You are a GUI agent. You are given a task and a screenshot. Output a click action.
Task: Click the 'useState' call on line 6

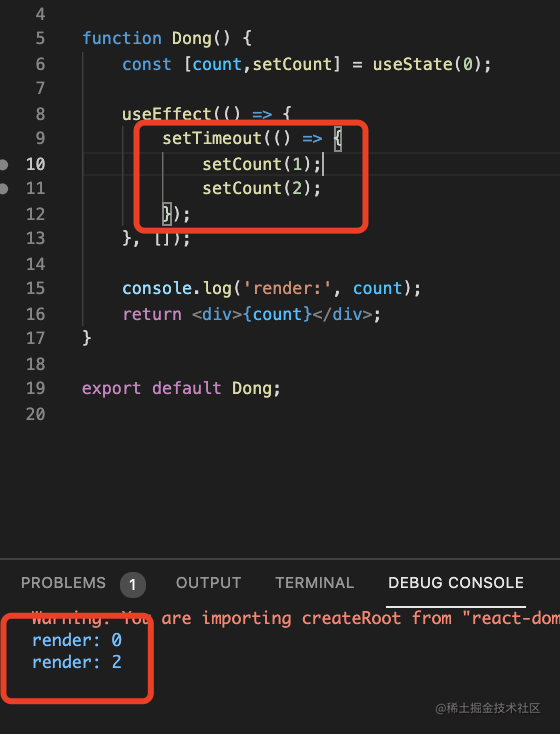pyautogui.click(x=413, y=64)
